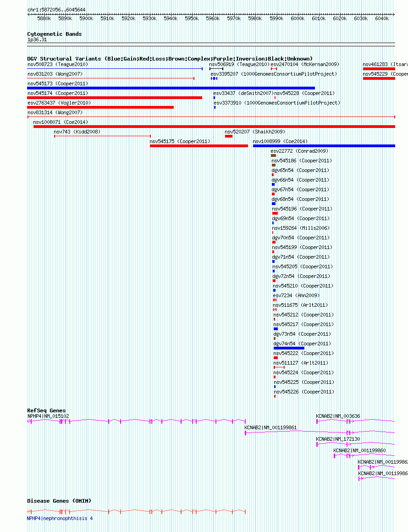Viewport: 408px width, 532px height.
Task: Open nsv1008999 (Coe2014) variant label
Action: click(280, 141)
